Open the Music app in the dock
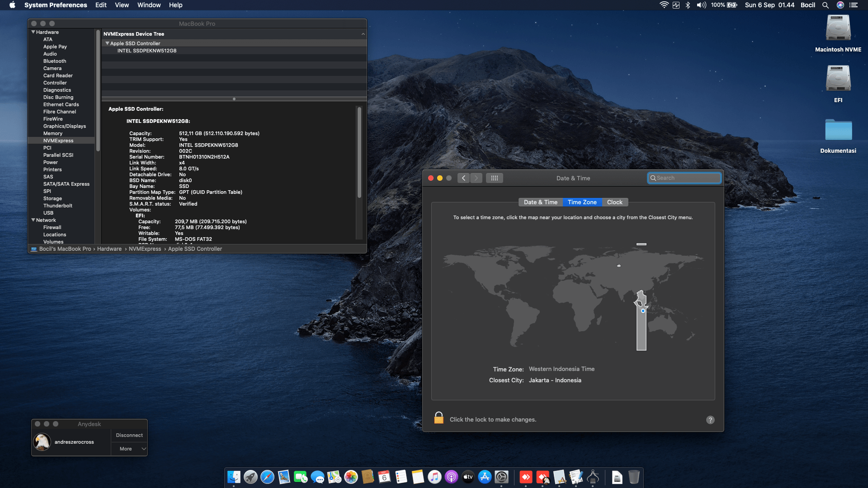Viewport: 868px width, 488px height. [x=434, y=477]
